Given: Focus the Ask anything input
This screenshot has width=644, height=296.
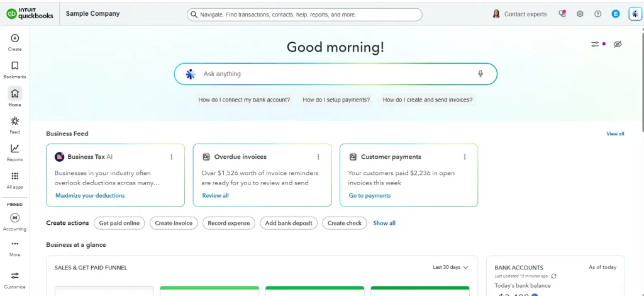Looking at the screenshot, I should pyautogui.click(x=336, y=74).
